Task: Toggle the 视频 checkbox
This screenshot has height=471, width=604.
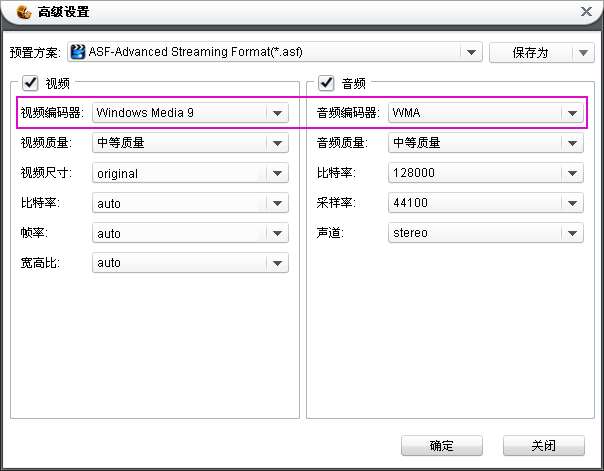Action: click(x=30, y=83)
